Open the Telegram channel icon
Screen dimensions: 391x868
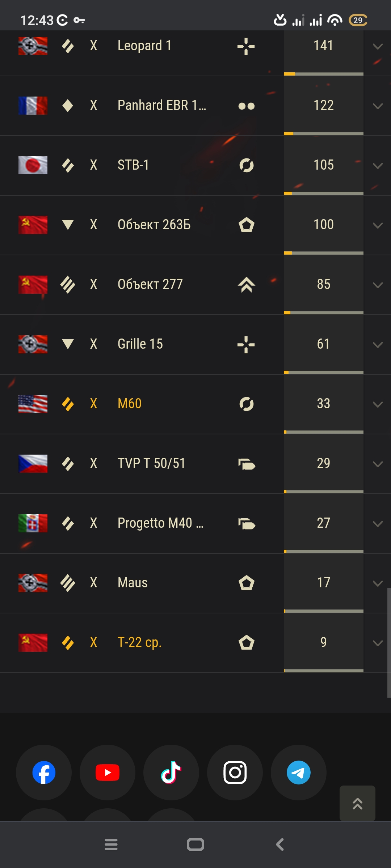pyautogui.click(x=299, y=773)
